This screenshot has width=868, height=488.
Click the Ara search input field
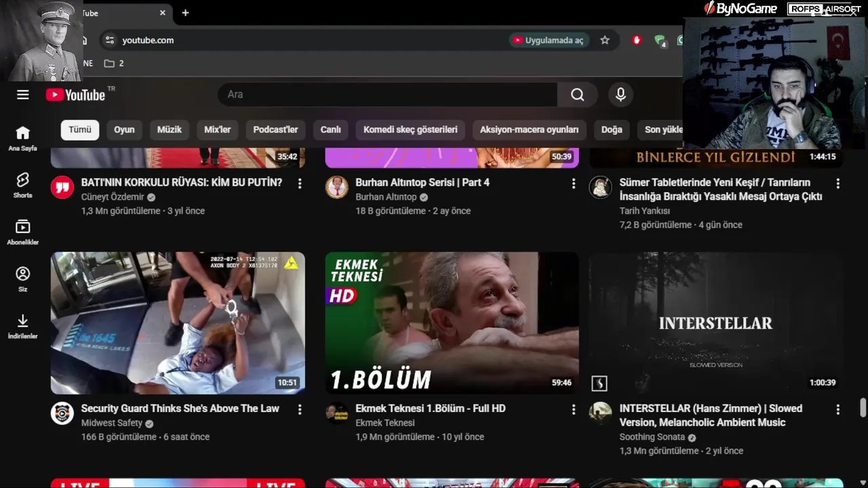[x=387, y=95]
